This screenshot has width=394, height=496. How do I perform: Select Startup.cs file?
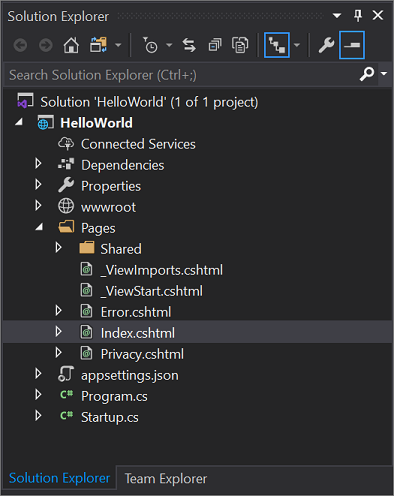coord(110,418)
